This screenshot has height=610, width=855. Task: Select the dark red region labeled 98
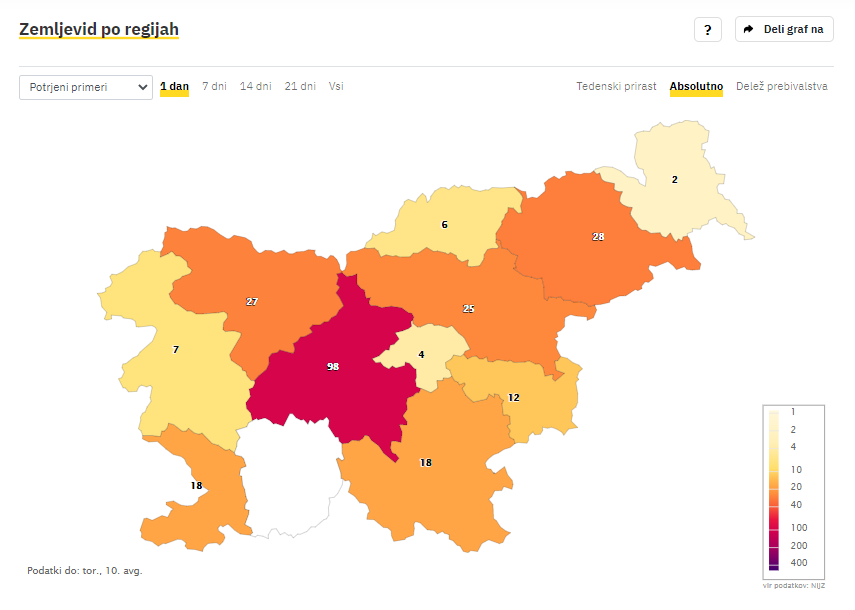(333, 367)
